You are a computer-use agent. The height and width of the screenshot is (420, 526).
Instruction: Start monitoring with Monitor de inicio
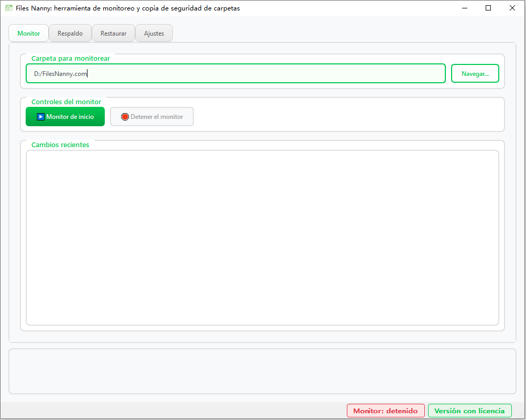[x=65, y=116]
